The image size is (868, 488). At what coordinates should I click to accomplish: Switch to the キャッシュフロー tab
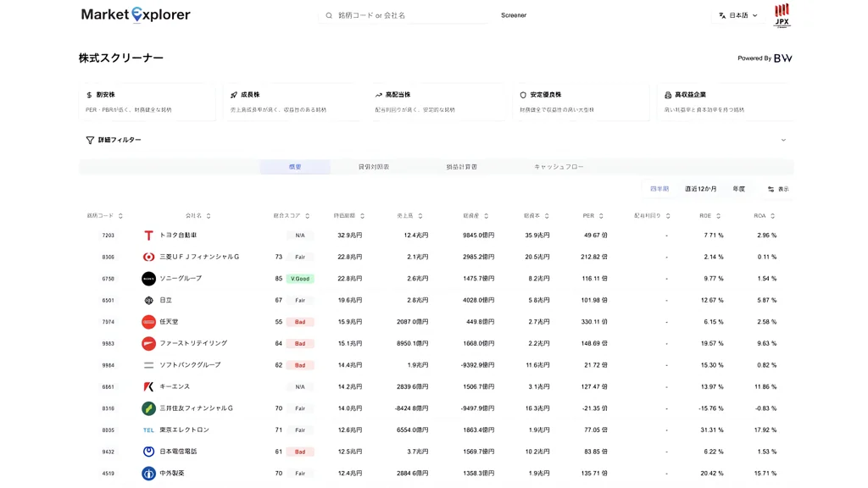559,167
